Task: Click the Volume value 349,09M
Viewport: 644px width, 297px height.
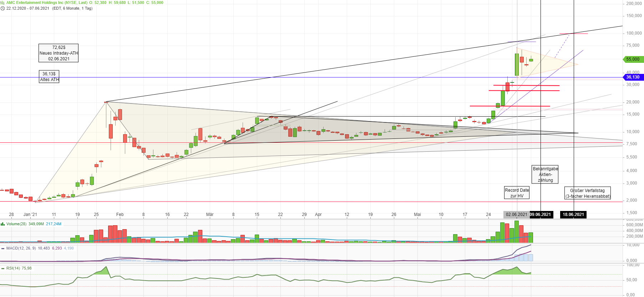Action: tap(36, 224)
